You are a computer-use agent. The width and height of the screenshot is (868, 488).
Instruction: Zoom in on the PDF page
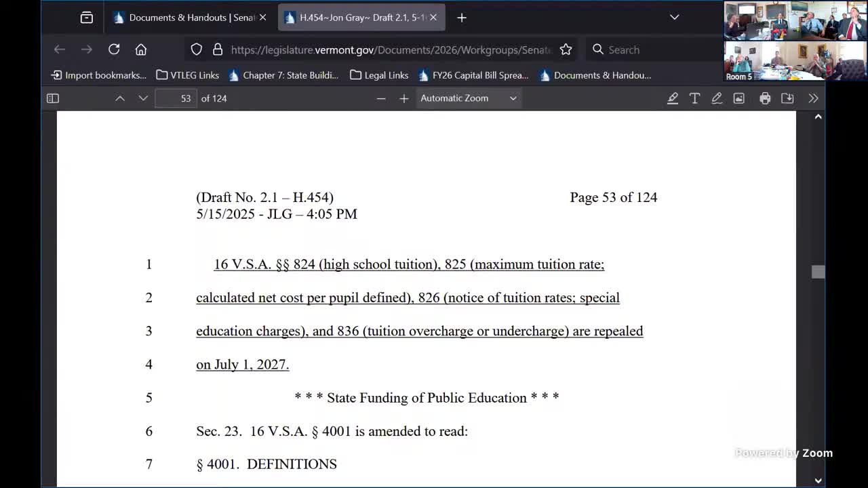coord(403,98)
